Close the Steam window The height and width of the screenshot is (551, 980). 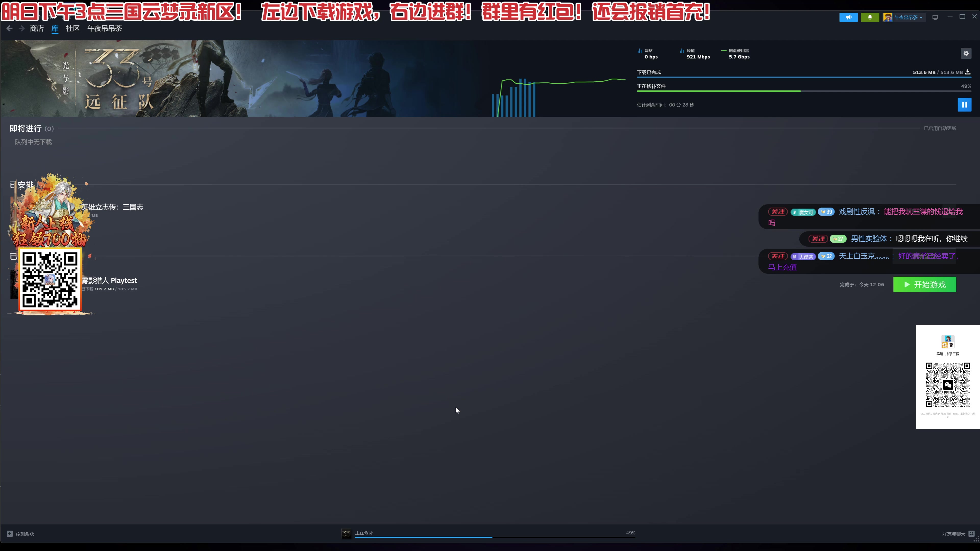coord(974,16)
